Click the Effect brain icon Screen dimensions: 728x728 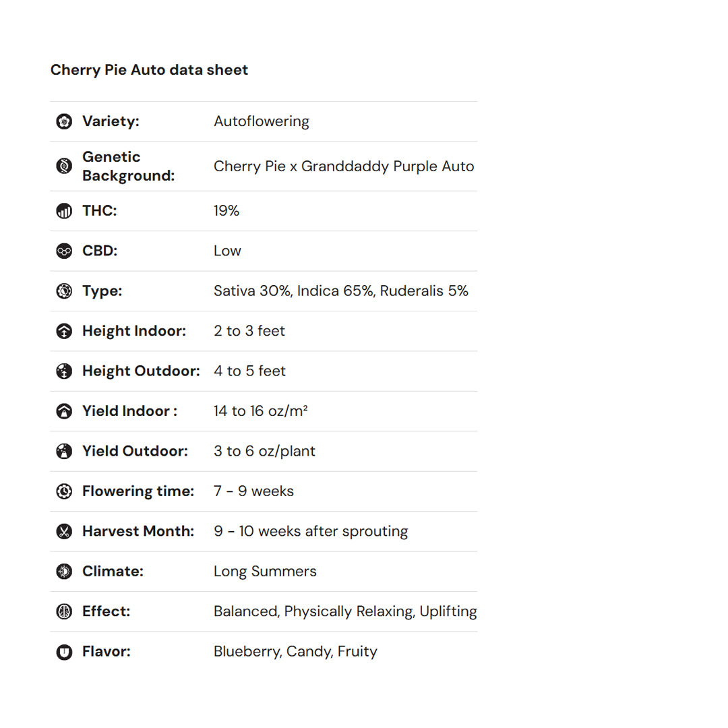[64, 611]
